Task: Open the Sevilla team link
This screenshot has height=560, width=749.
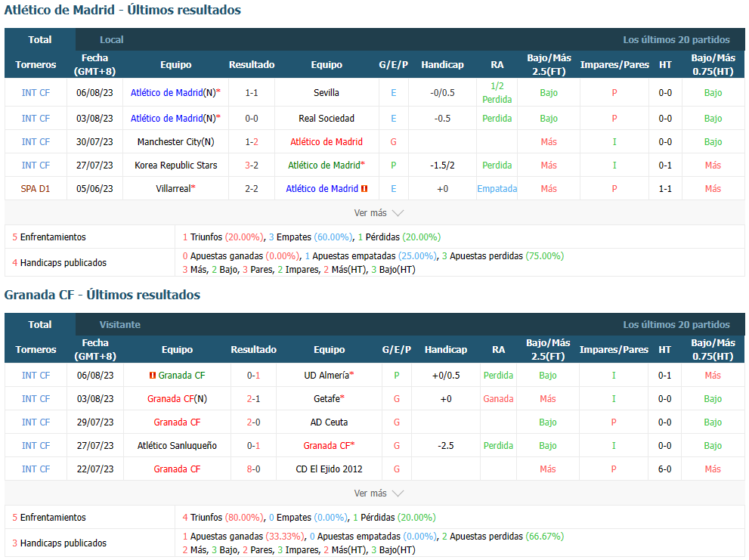Action: coord(327,93)
